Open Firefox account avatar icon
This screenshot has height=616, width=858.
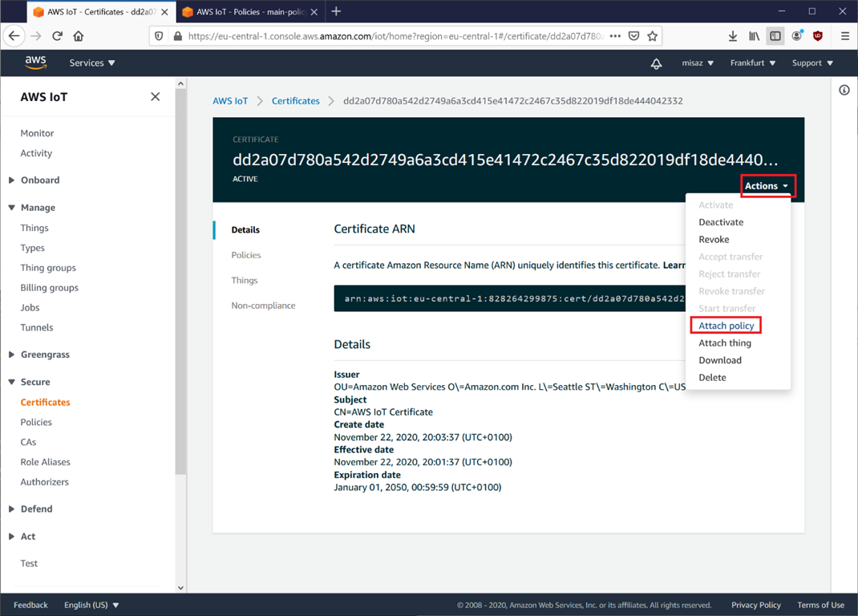797,36
